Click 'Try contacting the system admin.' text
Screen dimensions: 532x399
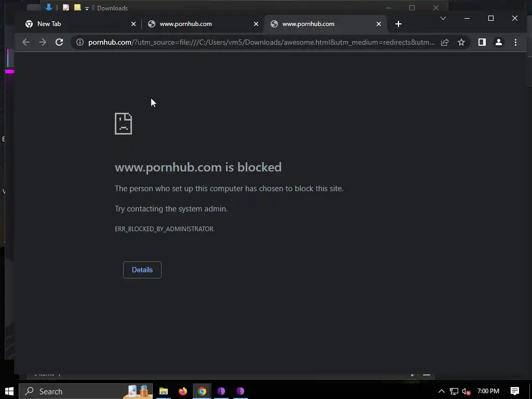171,209
